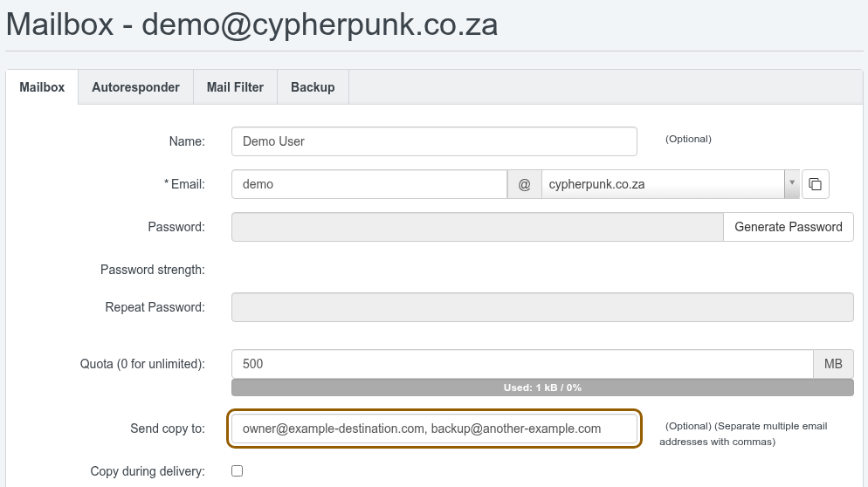Click the Copy during delivery label
868x487 pixels.
click(x=148, y=471)
